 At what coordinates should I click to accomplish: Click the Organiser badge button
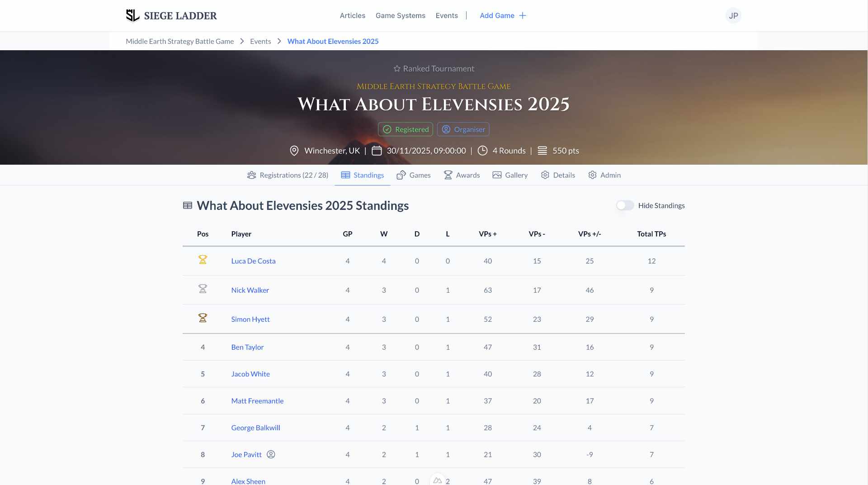tap(463, 129)
